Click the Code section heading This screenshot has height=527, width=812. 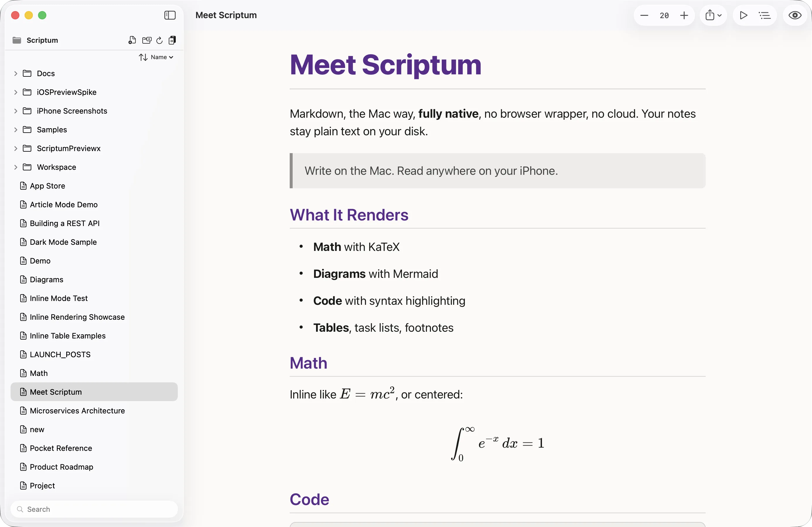309,500
